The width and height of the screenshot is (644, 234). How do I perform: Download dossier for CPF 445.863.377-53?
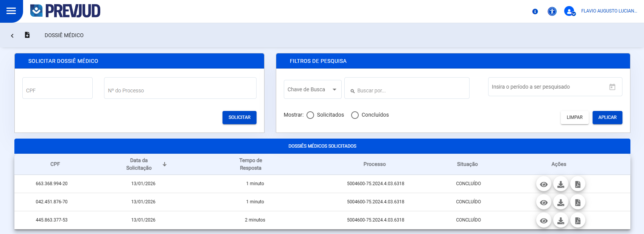click(x=561, y=221)
